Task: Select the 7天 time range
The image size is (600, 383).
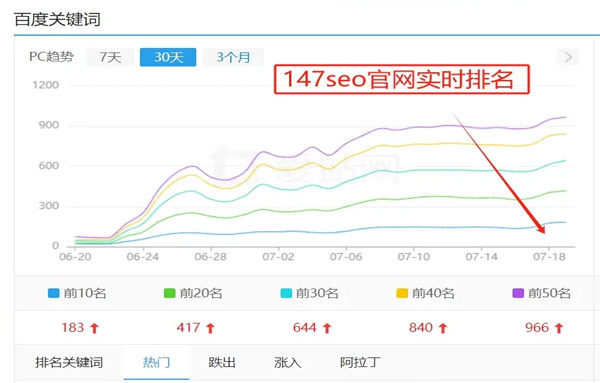Action: (110, 57)
